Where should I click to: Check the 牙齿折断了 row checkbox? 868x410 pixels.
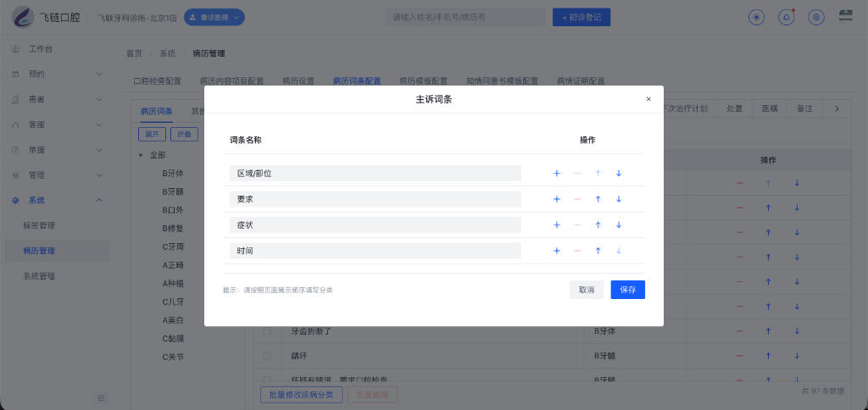coord(267,331)
